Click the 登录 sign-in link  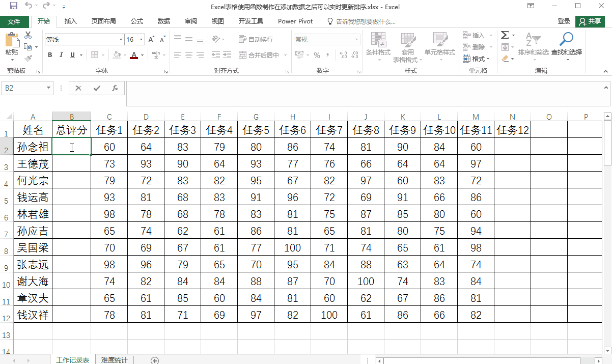[564, 21]
